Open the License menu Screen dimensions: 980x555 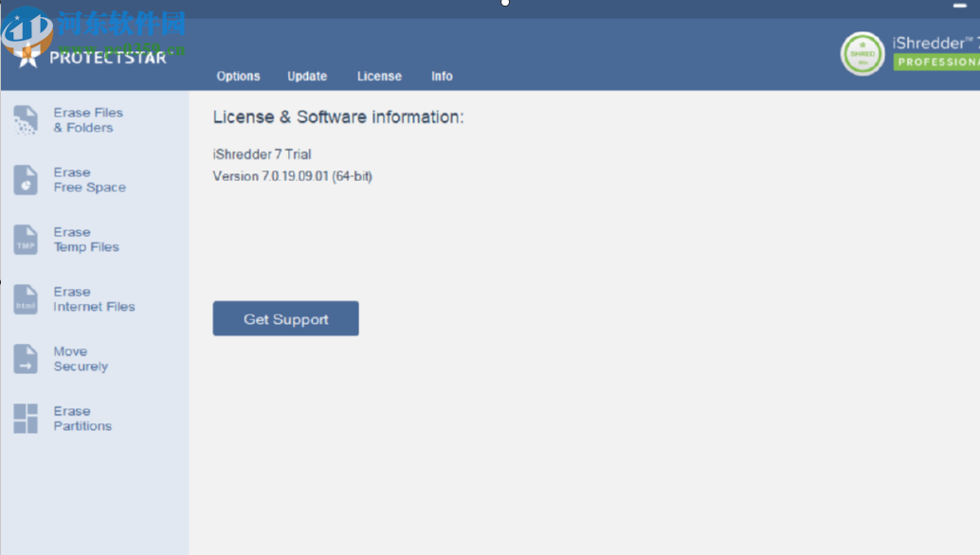(x=379, y=76)
